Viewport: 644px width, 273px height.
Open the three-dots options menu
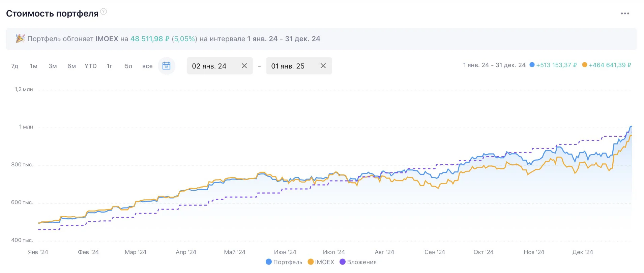click(625, 13)
